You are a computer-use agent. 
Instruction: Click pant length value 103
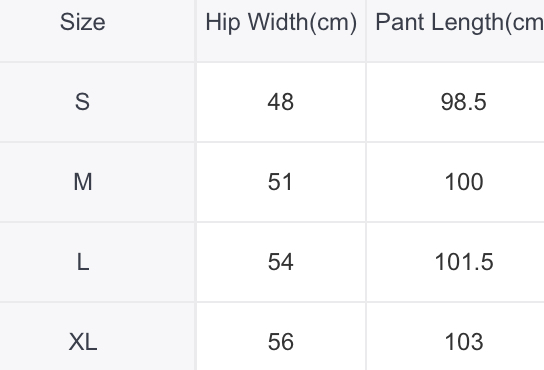(464, 342)
